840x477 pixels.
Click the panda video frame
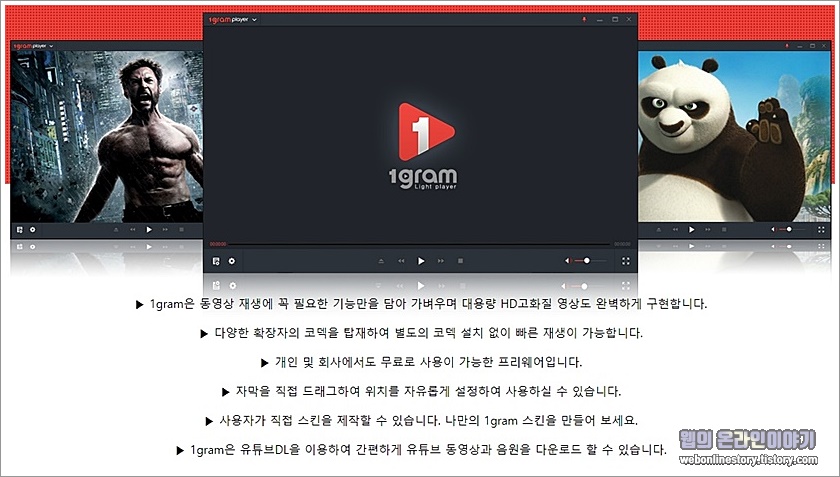click(x=734, y=137)
